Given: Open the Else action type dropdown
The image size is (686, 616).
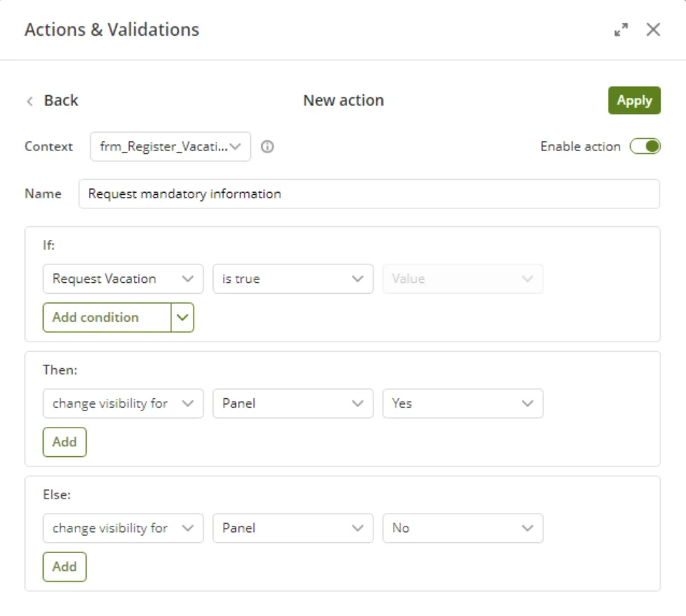Looking at the screenshot, I should 123,528.
